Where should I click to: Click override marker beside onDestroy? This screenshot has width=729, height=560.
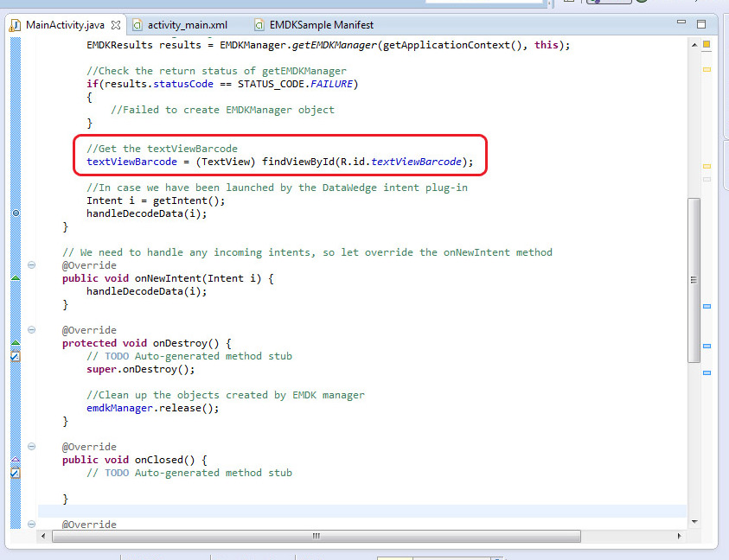[x=15, y=344]
